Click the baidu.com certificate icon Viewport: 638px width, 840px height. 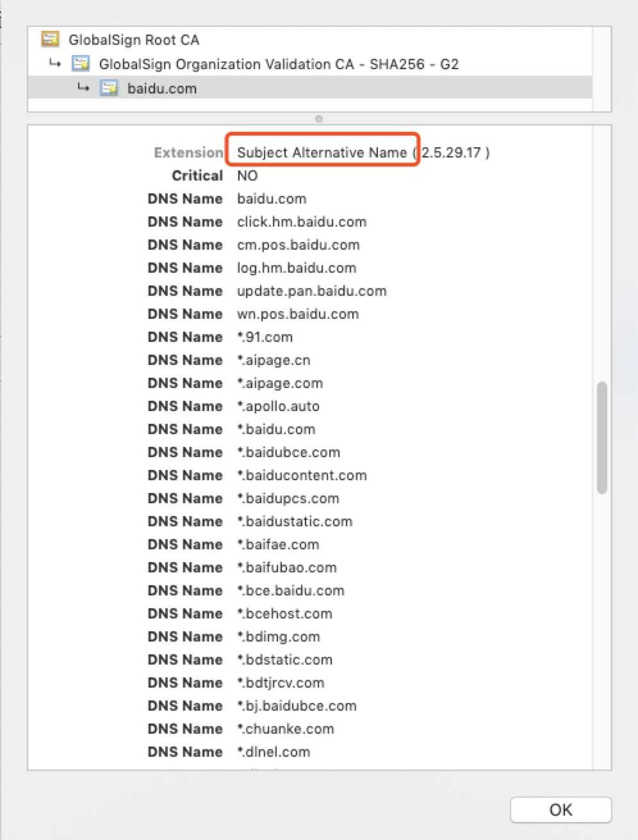click(x=110, y=88)
